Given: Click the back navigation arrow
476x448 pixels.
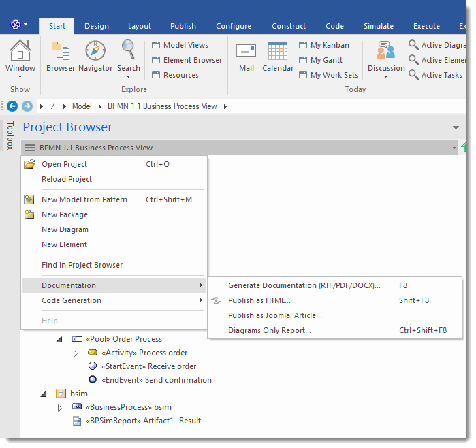Looking at the screenshot, I should (12, 106).
